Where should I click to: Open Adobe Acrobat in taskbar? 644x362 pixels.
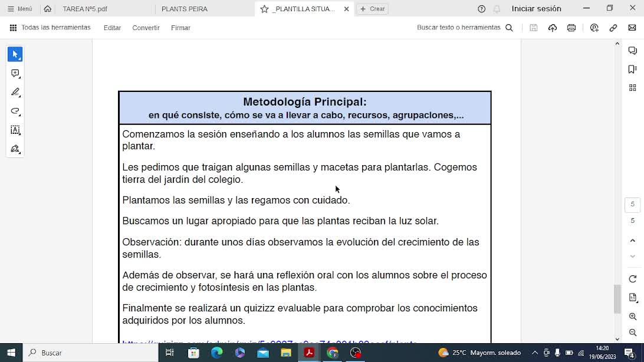click(309, 353)
